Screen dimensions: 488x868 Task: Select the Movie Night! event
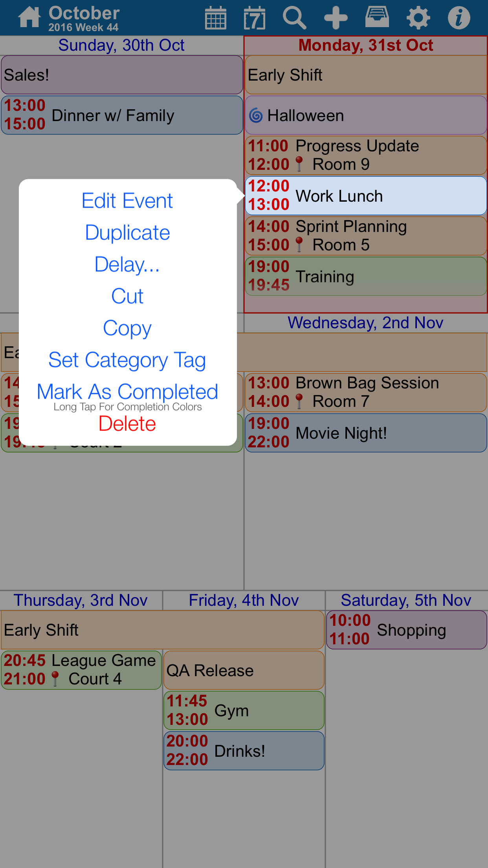(366, 432)
